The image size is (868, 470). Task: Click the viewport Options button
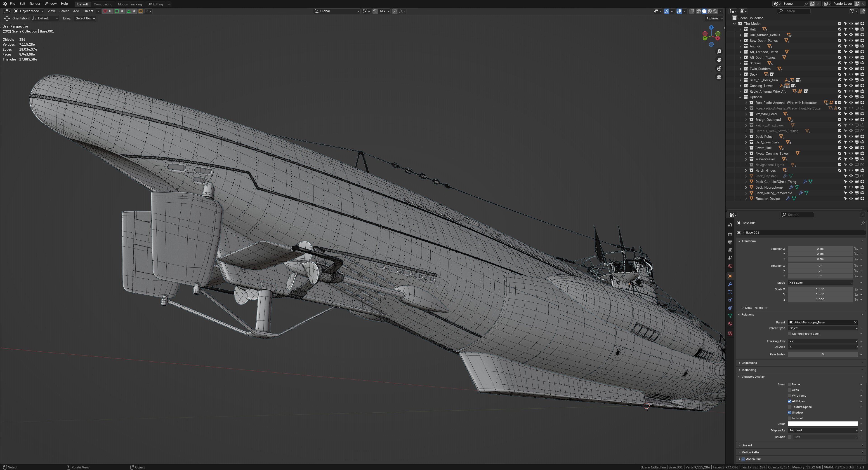tap(714, 19)
